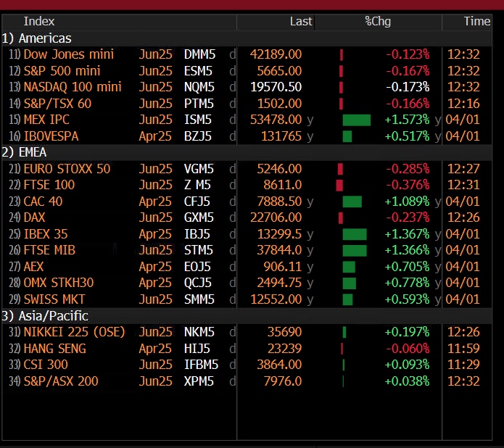The height and width of the screenshot is (448, 504).
Task: Open IBOVESPA index
Action: (51, 136)
